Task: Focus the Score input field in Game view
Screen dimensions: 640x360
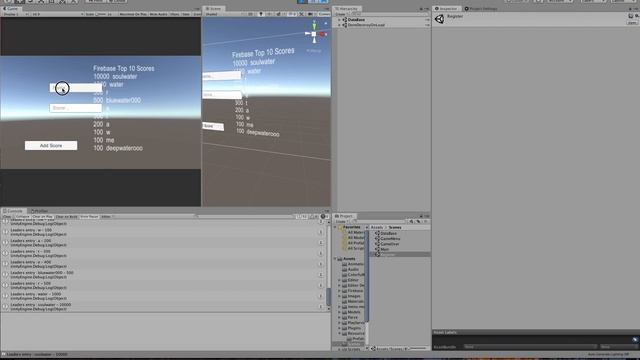Action: coord(76,108)
